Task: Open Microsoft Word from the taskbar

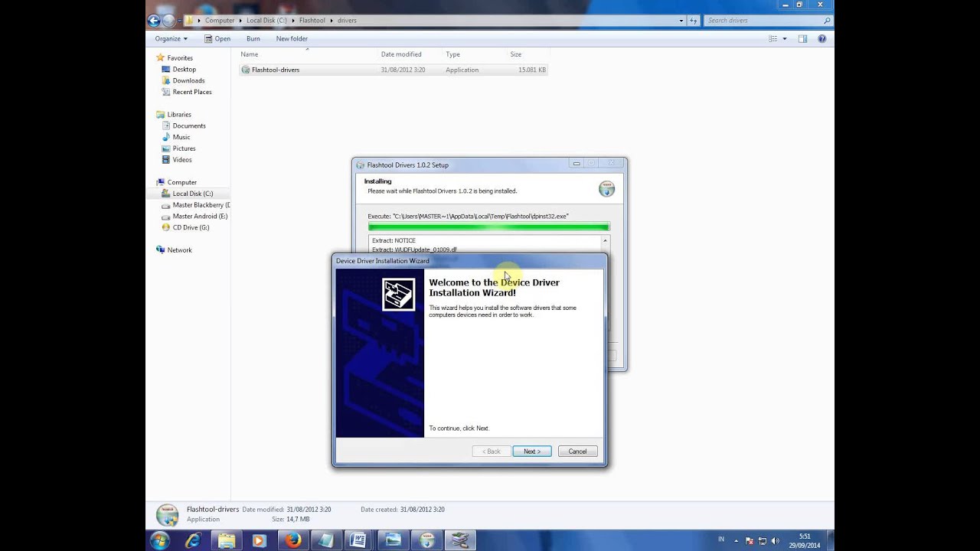Action: point(358,540)
